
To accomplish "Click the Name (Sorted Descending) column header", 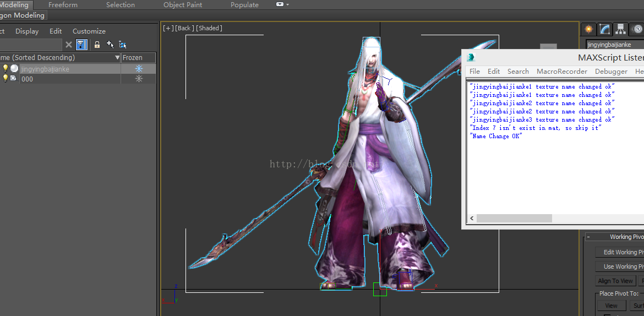I will [60, 57].
